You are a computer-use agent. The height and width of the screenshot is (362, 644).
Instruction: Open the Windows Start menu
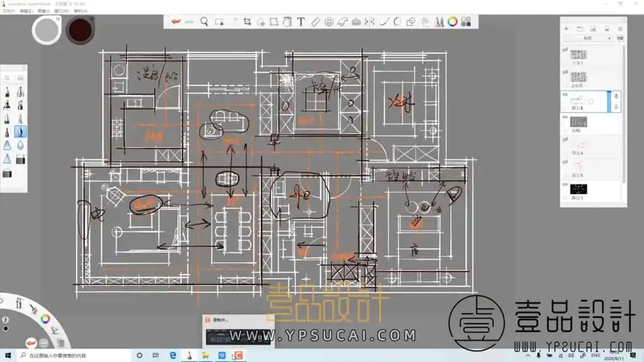pos(8,356)
